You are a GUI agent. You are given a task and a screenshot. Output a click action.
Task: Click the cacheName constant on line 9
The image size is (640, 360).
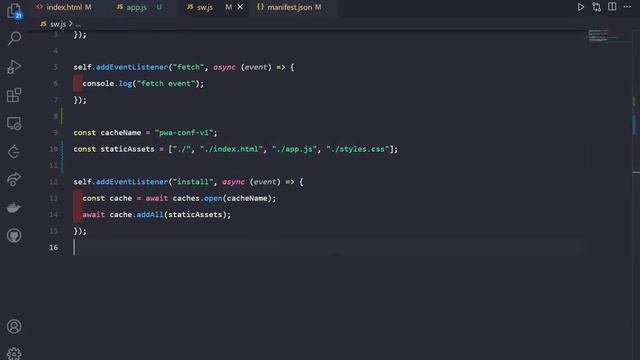coord(121,133)
